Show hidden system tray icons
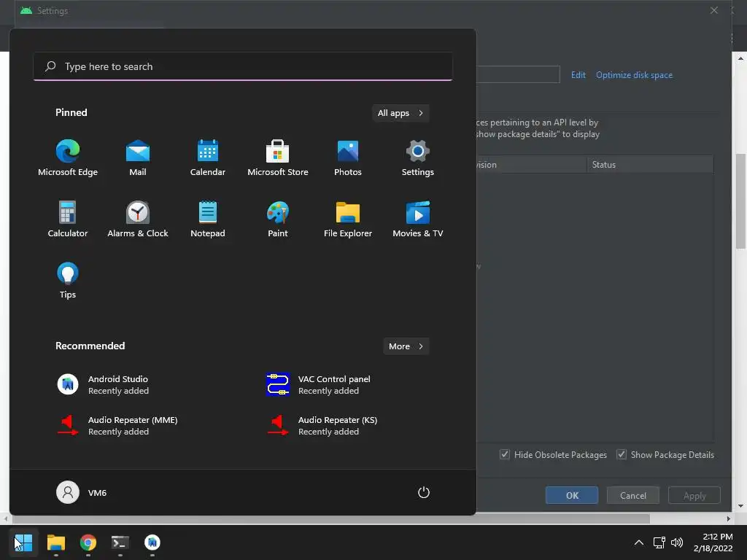Viewport: 747px width, 560px height. pos(639,542)
